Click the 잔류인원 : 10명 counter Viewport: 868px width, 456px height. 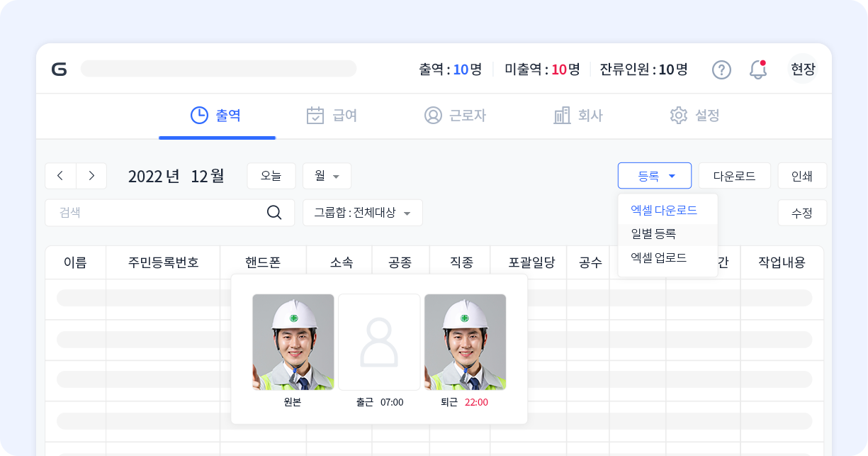pyautogui.click(x=643, y=69)
